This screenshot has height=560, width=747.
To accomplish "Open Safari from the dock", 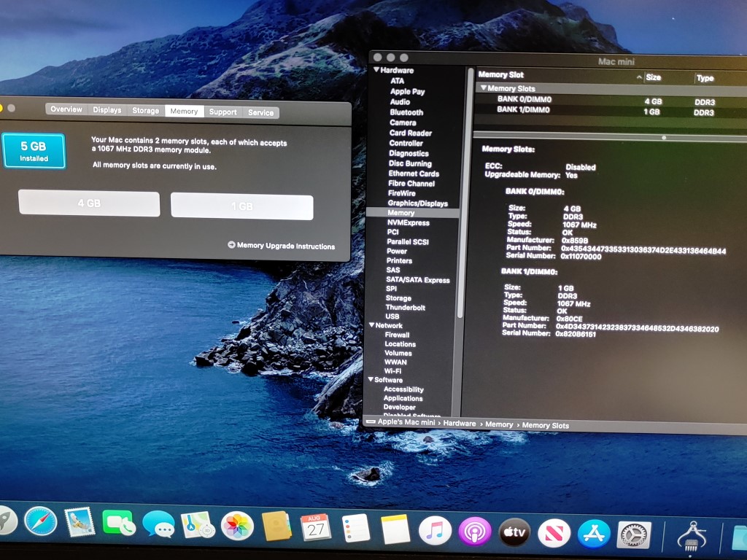I will click(40, 521).
